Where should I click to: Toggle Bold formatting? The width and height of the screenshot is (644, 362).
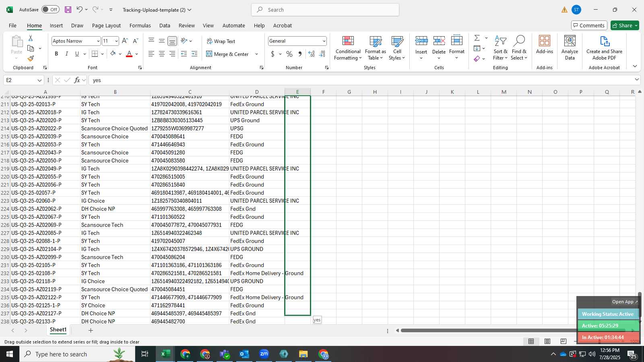56,54
